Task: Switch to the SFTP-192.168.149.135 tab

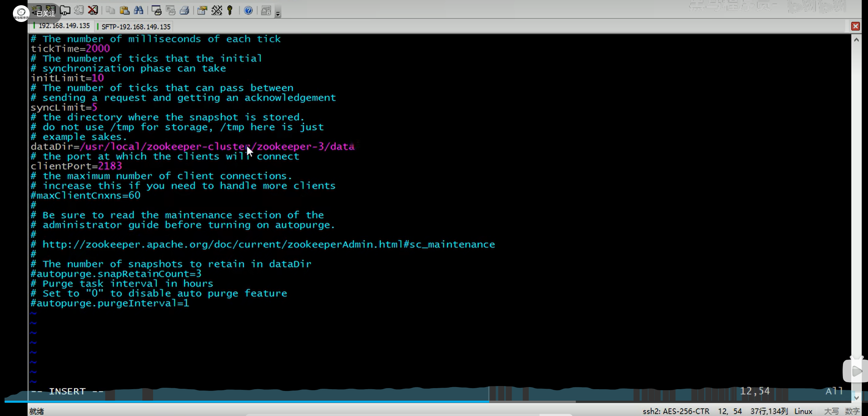Action: point(136,27)
